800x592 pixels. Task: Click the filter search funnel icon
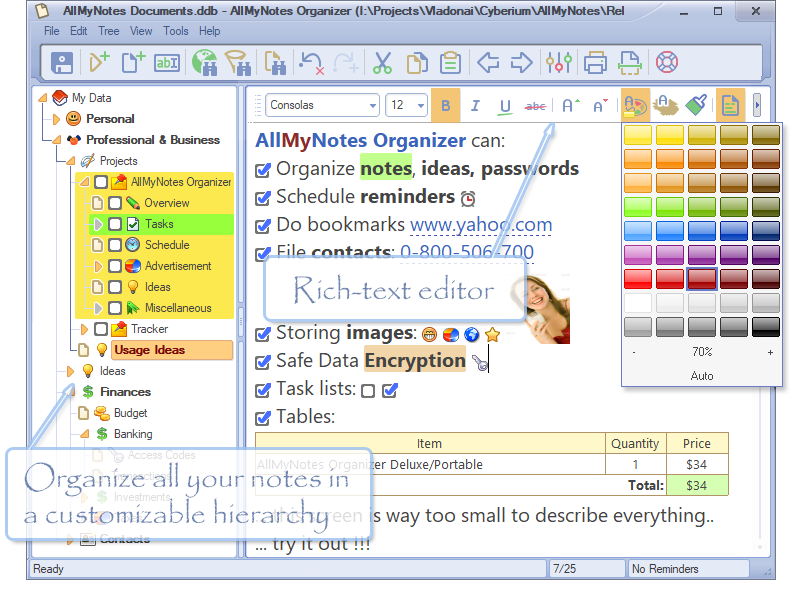[x=238, y=63]
